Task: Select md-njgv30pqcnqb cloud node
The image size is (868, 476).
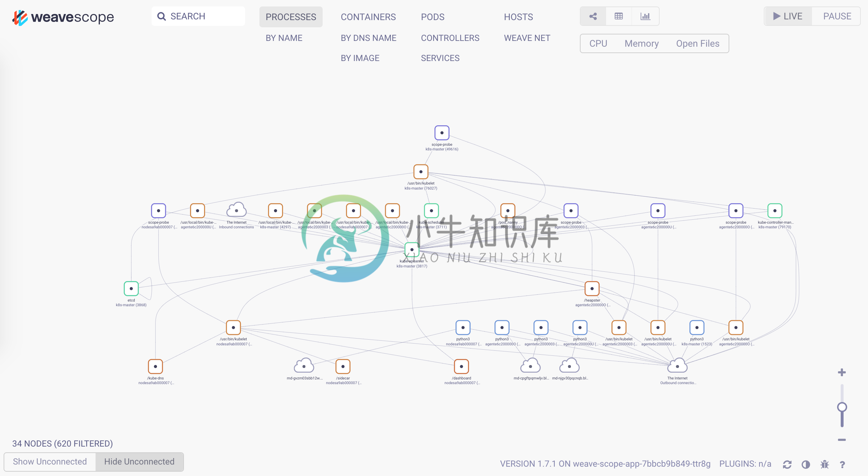Action: pyautogui.click(x=569, y=366)
